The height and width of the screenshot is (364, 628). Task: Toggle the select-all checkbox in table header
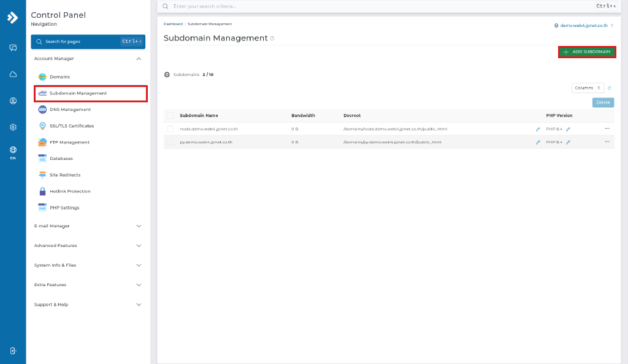170,116
